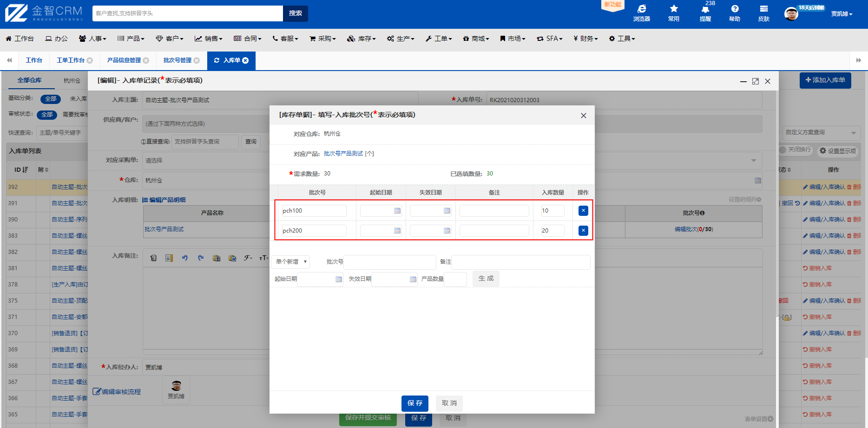Open the 库存 menu
The height and width of the screenshot is (428, 868).
[361, 39]
